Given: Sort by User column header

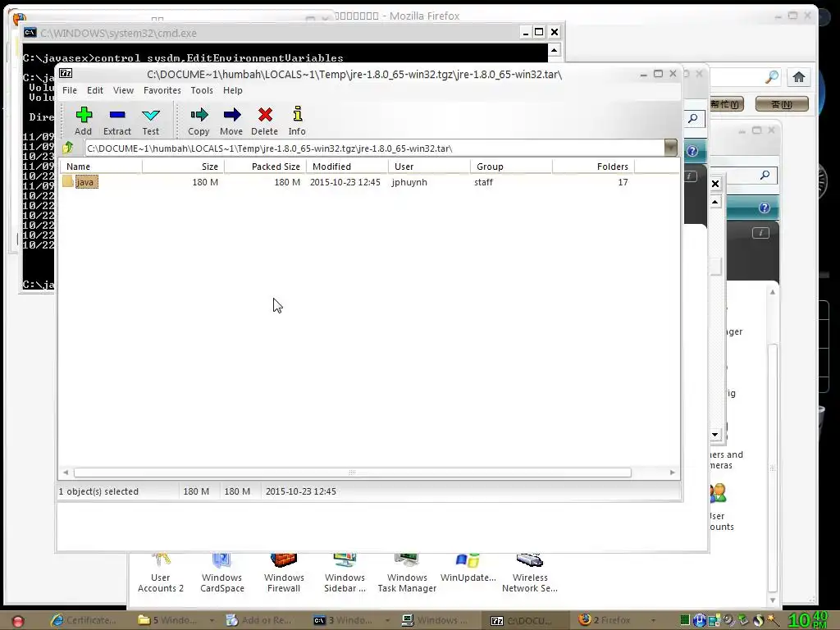Looking at the screenshot, I should (430, 167).
